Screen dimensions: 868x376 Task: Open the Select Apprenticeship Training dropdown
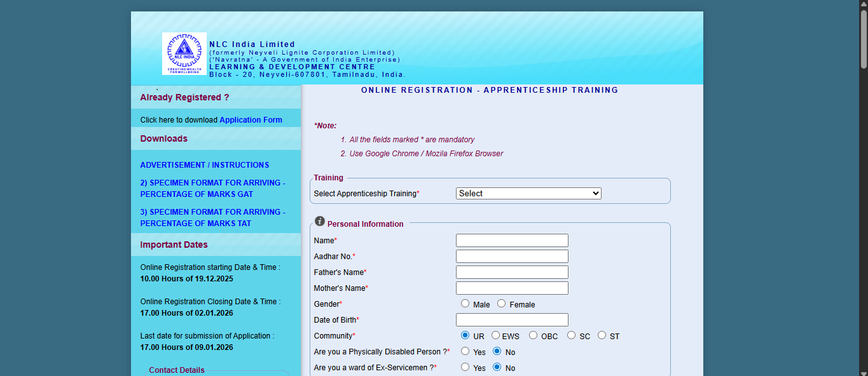[x=528, y=192]
